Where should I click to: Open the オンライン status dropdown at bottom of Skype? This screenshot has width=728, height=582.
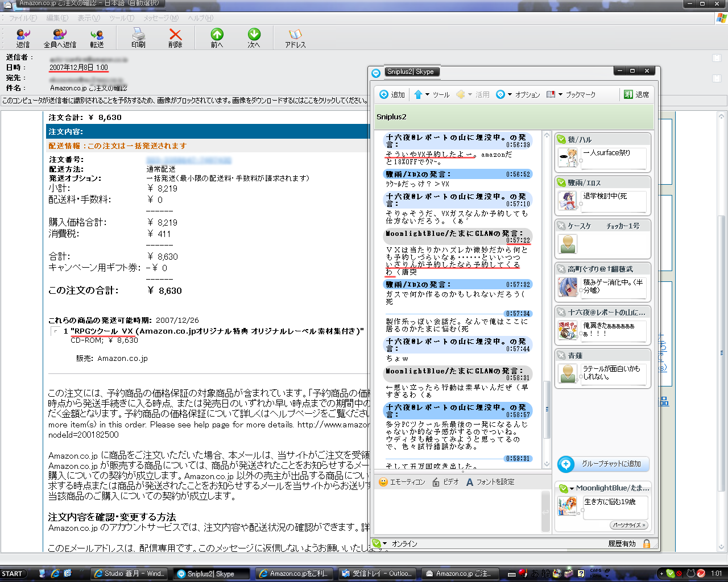384,543
